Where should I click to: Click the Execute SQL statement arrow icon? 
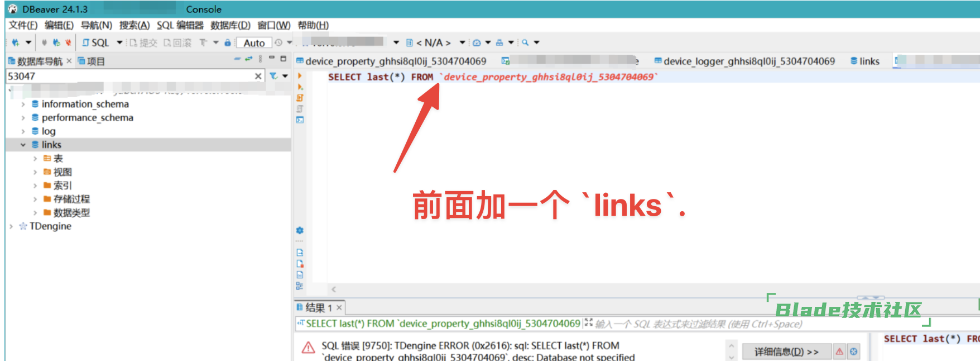click(300, 76)
